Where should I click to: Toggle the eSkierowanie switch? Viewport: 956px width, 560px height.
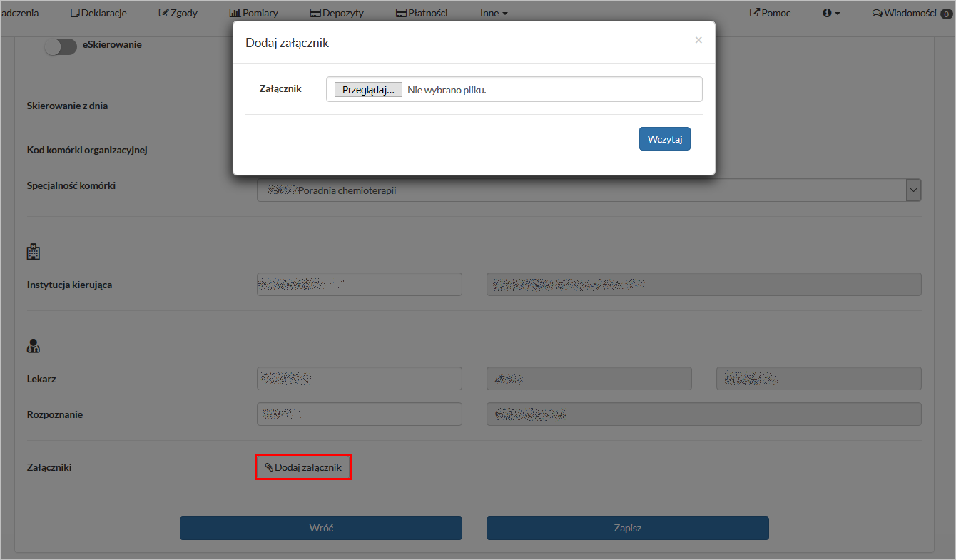click(x=60, y=46)
